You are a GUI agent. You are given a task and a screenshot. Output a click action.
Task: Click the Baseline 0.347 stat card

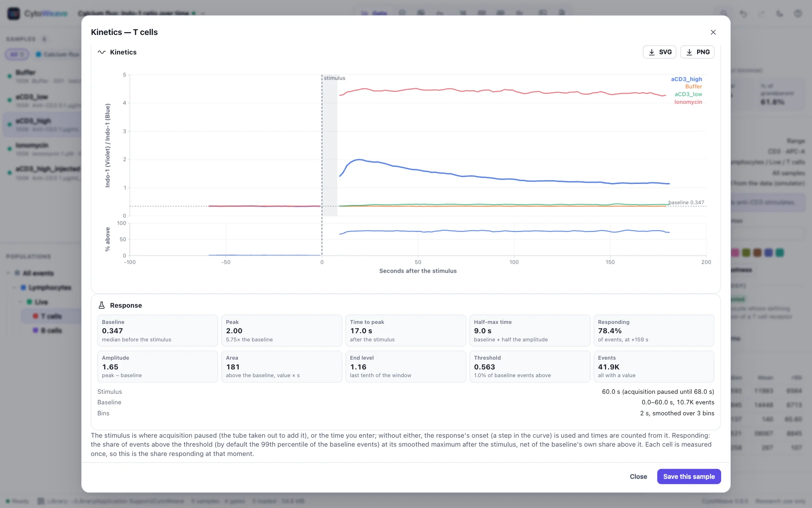coord(158,330)
